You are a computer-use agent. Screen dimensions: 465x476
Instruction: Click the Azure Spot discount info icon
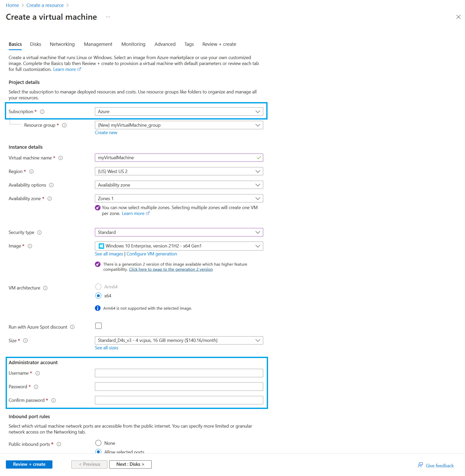tap(72, 327)
